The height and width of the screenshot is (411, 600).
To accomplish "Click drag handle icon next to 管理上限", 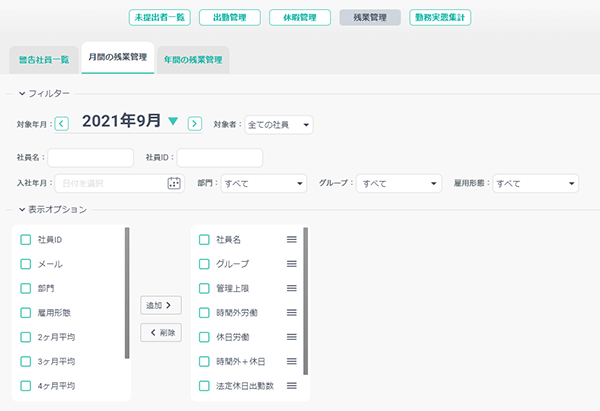I will click(292, 288).
